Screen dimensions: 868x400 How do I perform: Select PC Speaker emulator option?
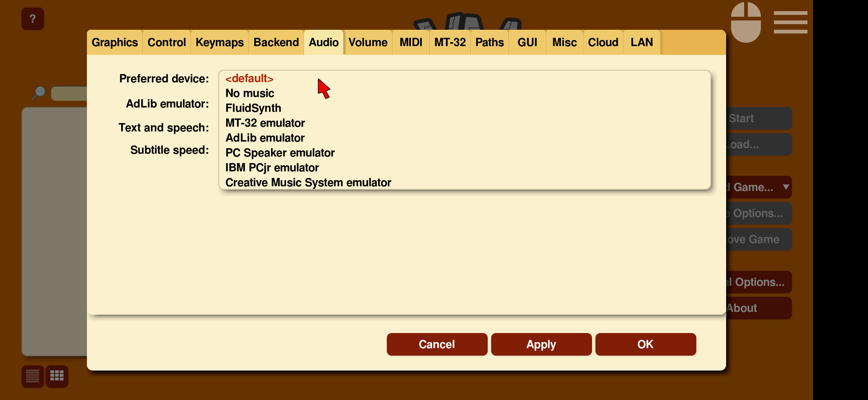click(280, 153)
